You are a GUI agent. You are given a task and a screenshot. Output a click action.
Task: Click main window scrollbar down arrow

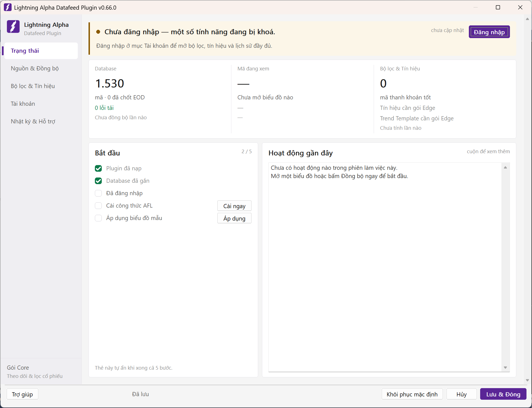tap(527, 380)
